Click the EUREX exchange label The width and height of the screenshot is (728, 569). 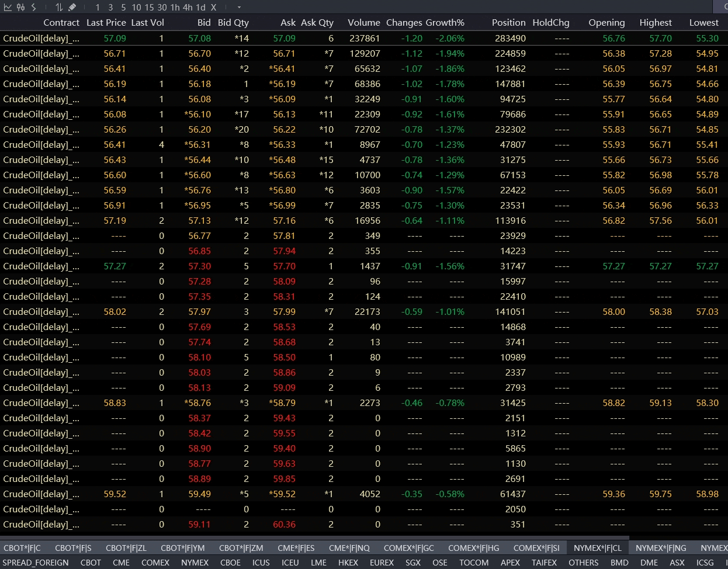pos(382,562)
